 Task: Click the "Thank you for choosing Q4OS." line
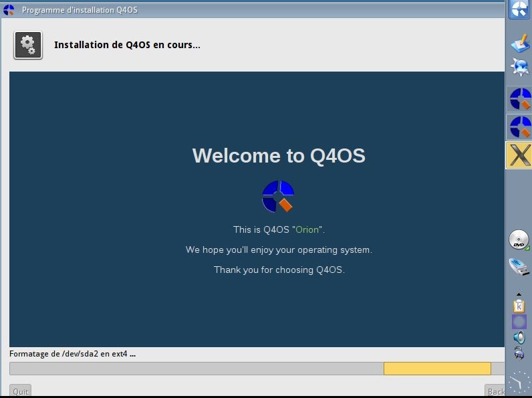[279, 270]
